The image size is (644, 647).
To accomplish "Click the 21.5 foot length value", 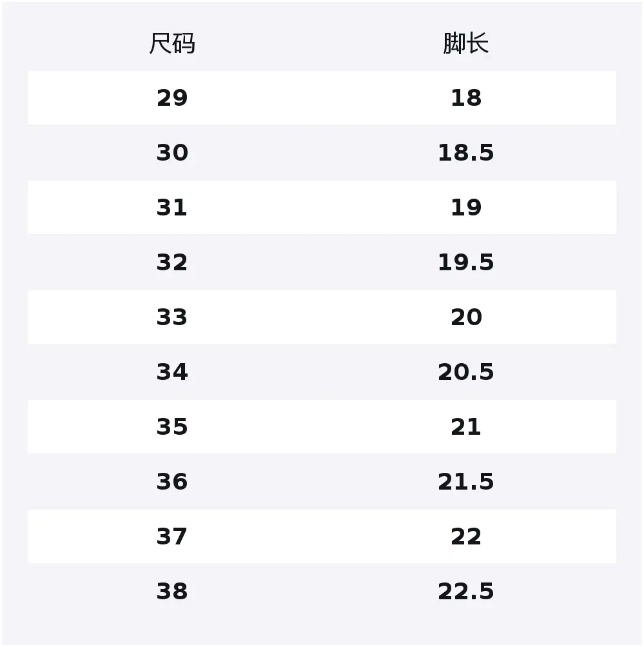I will (465, 482).
